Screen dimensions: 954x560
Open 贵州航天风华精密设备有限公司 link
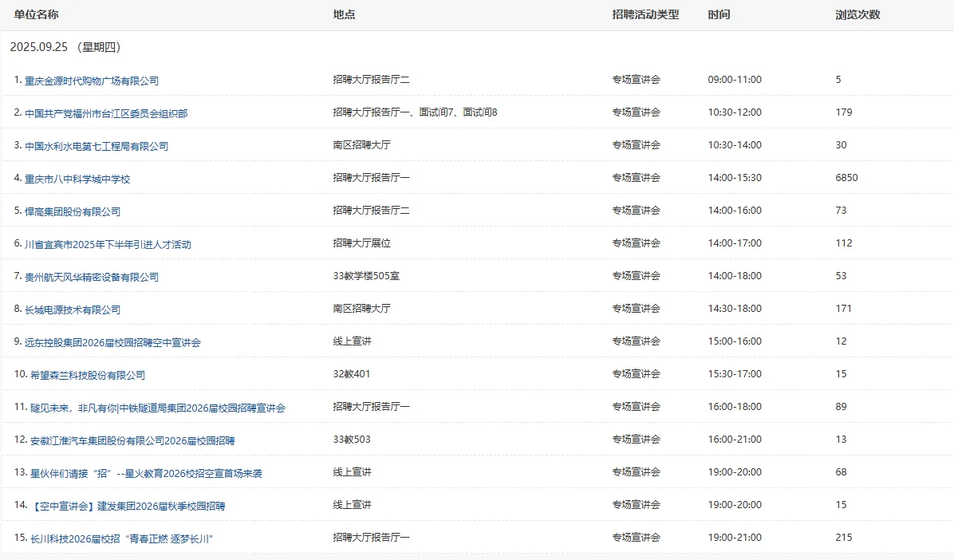pyautogui.click(x=91, y=278)
